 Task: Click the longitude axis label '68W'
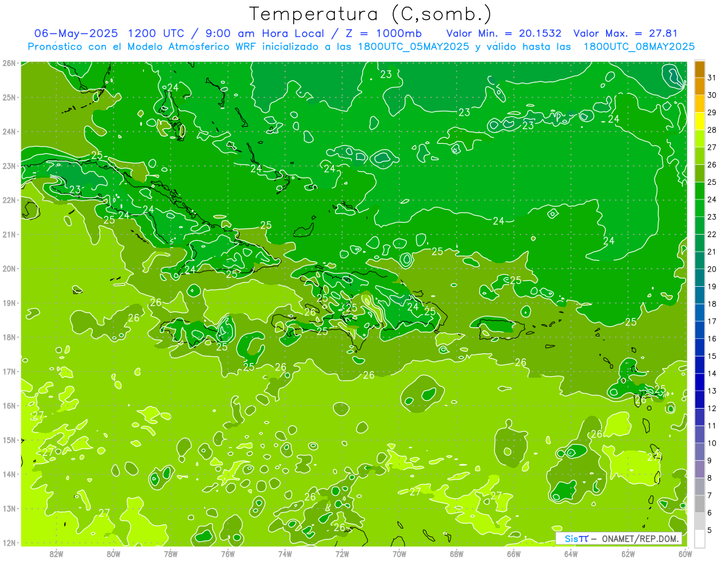pyautogui.click(x=457, y=553)
